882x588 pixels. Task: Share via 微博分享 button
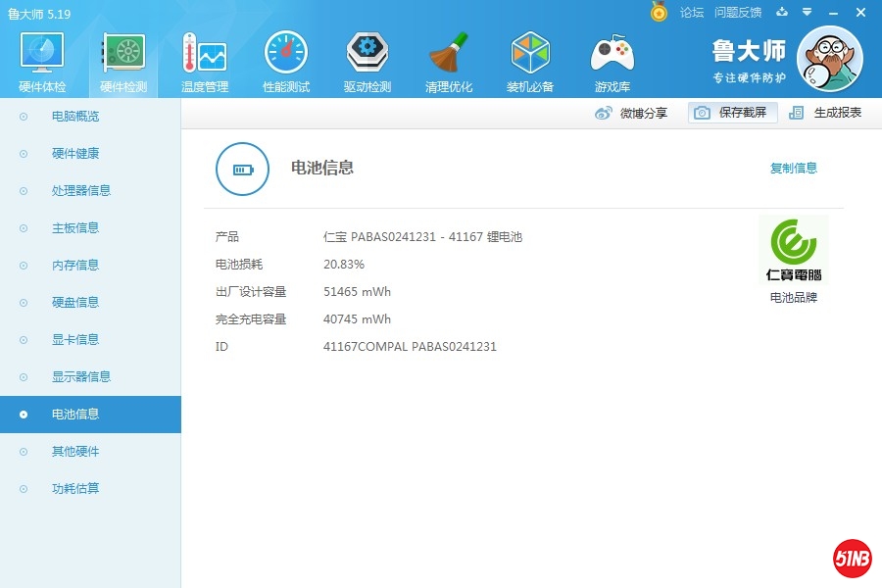(x=632, y=113)
